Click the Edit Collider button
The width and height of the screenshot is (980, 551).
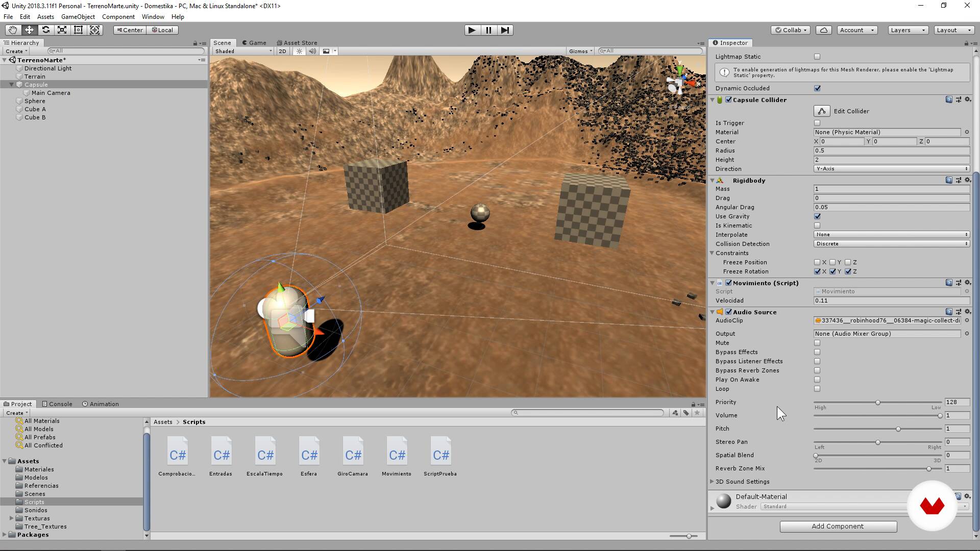[821, 111]
